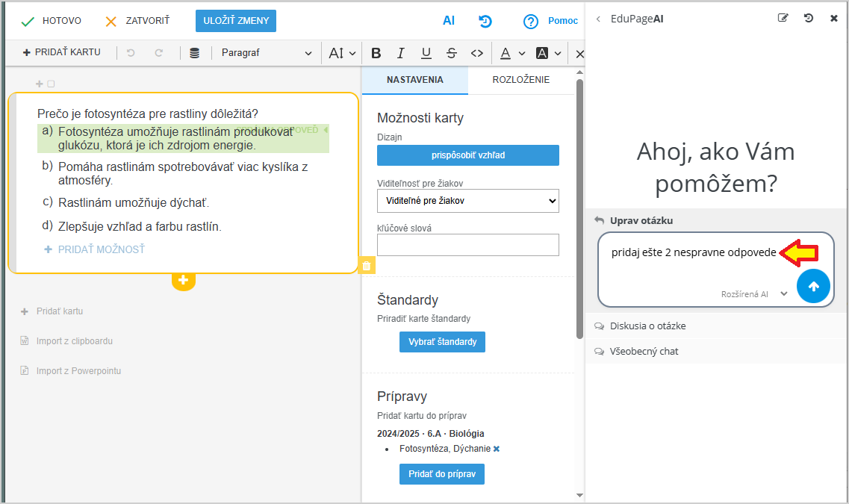Open the text color picker
This screenshot has width=849, height=504.
tap(511, 53)
